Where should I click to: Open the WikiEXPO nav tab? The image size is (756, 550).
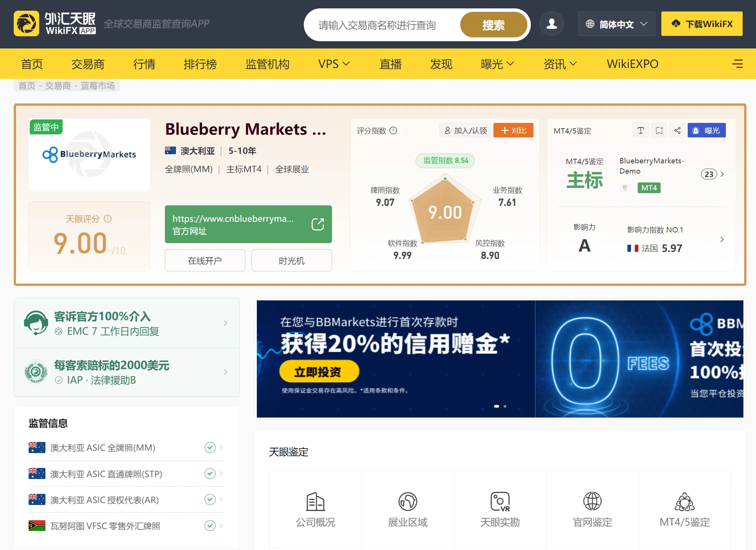632,64
